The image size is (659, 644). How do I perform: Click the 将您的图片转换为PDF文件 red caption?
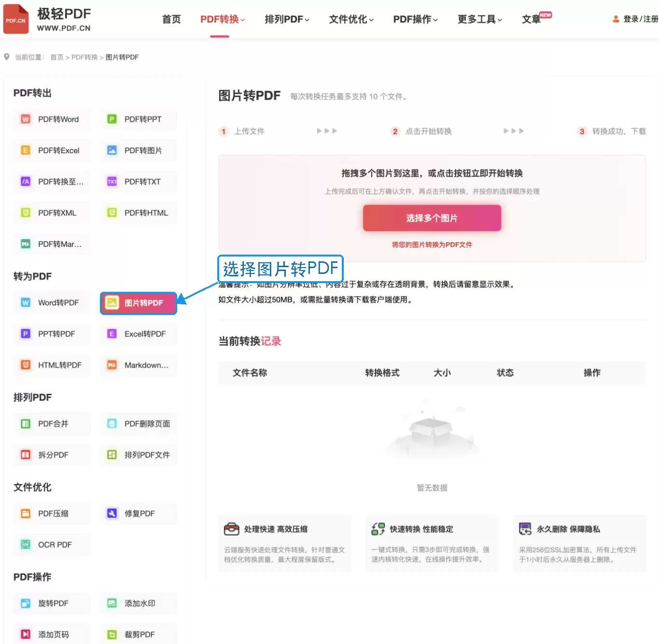[432, 244]
